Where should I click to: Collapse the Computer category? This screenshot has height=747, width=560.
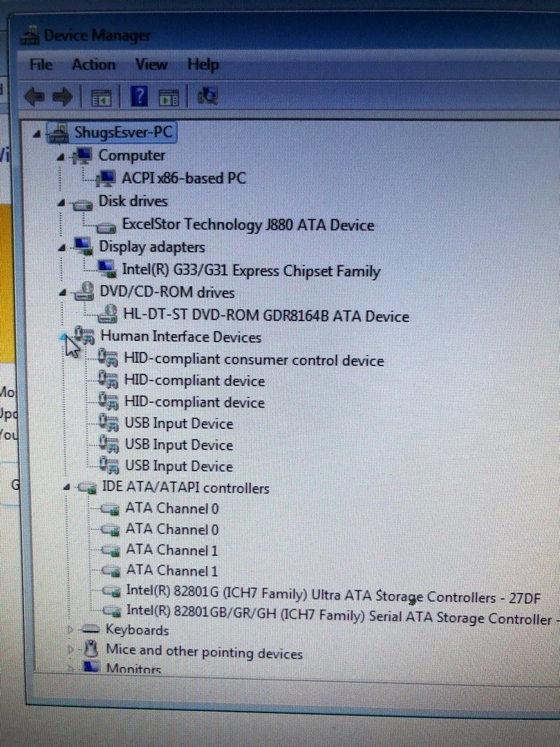click(x=60, y=158)
